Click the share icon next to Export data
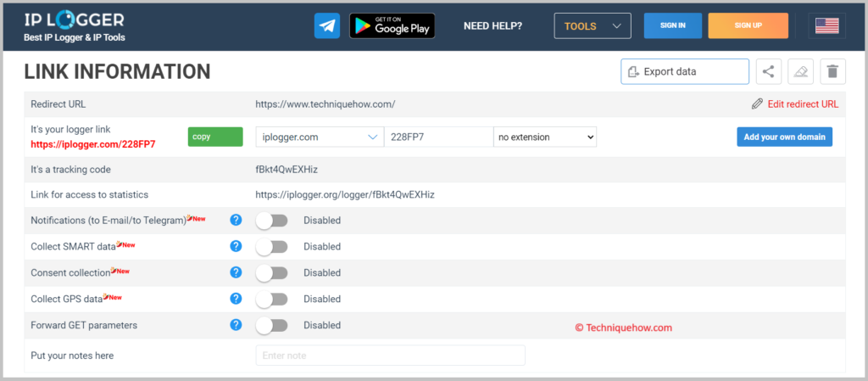The image size is (868, 381). click(768, 71)
